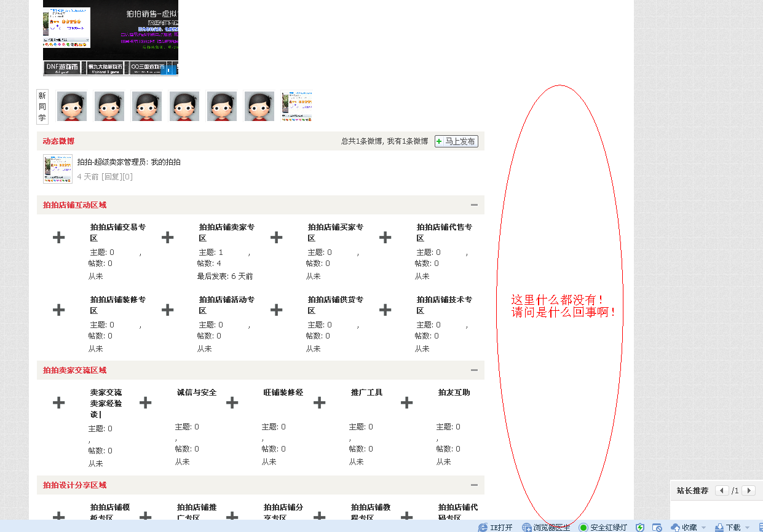The width and height of the screenshot is (763, 532).
Task: Collapse the 拍拍设计分享区域 section
Action: [473, 485]
